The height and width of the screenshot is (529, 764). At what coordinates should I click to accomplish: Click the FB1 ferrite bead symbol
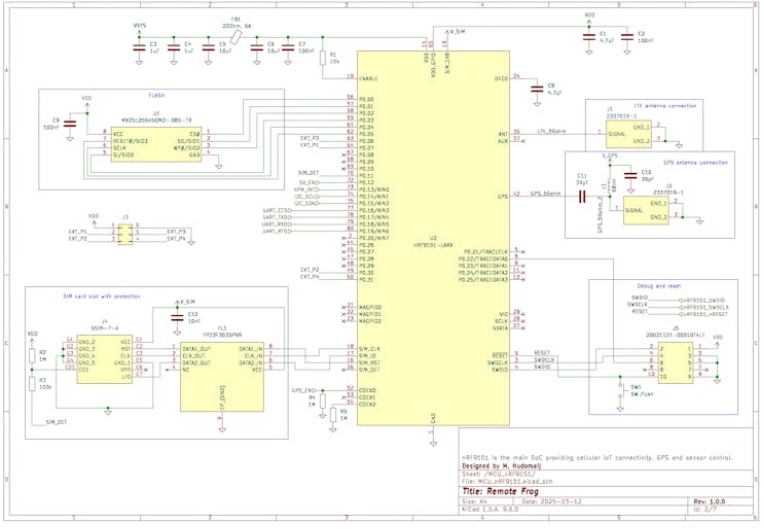[235, 37]
